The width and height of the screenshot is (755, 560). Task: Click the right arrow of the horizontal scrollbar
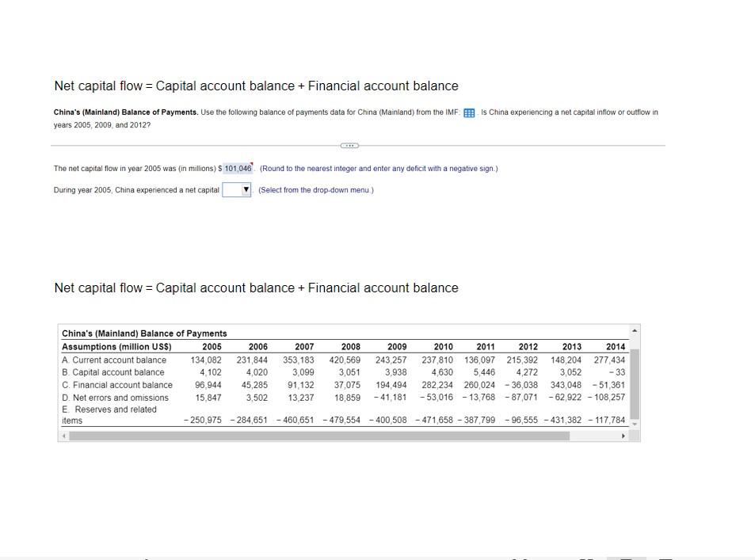coord(623,436)
